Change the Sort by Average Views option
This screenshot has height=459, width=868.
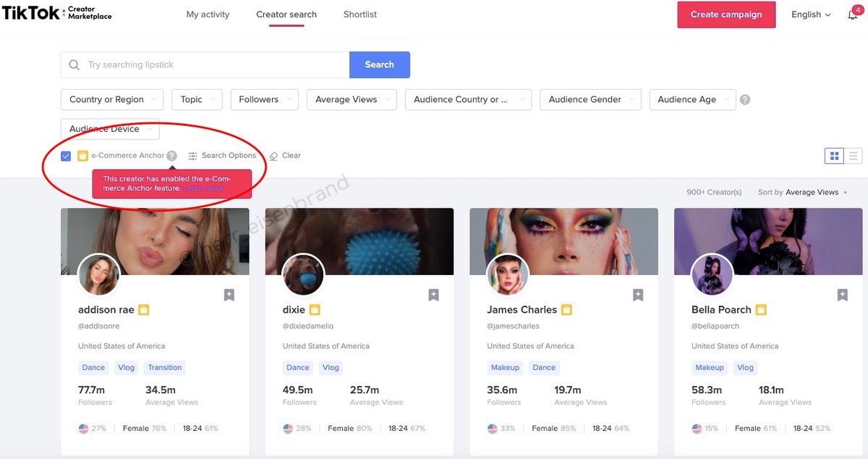pyautogui.click(x=817, y=193)
